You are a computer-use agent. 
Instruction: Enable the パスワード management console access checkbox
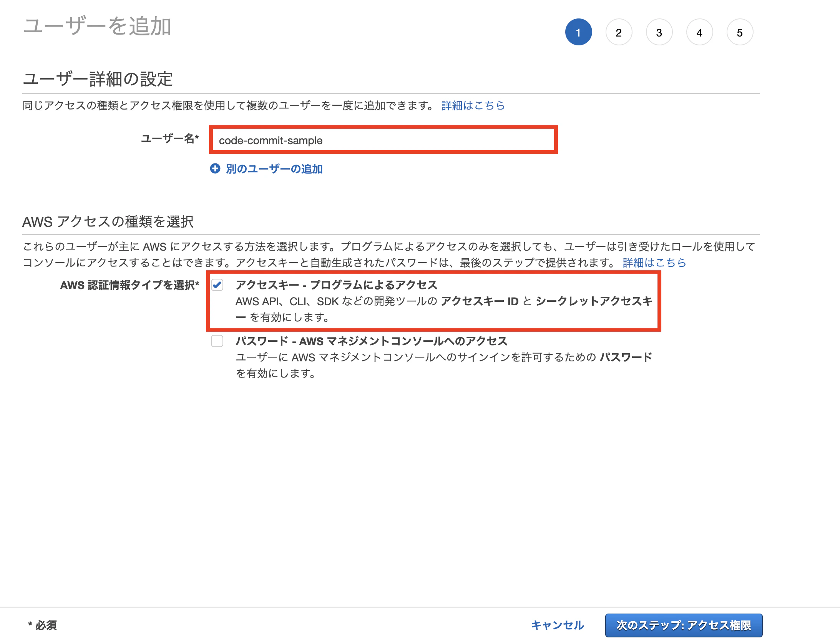pyautogui.click(x=217, y=341)
